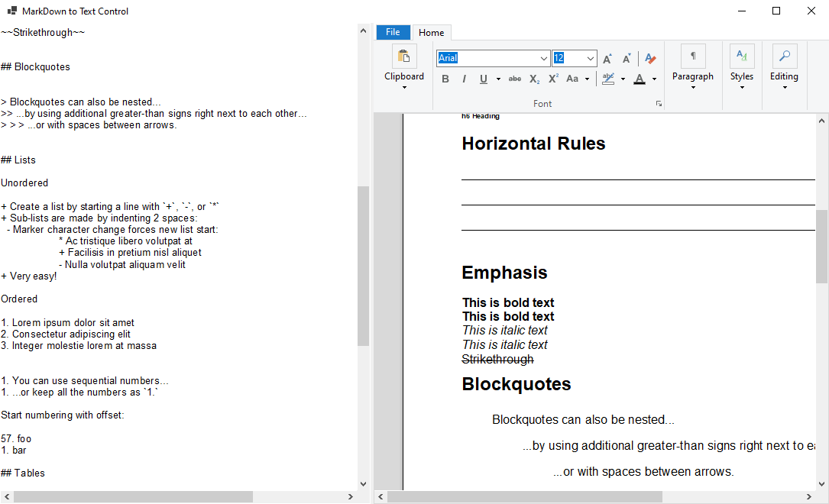
Task: Toggle italic formatting
Action: (465, 78)
